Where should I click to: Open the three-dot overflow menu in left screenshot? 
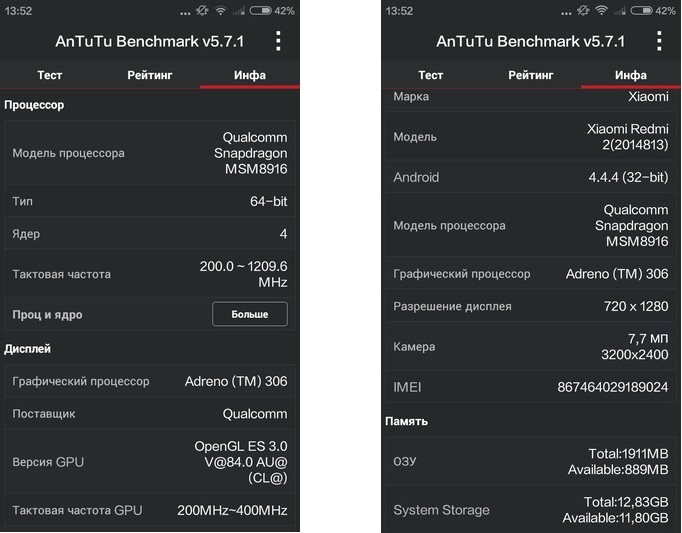click(x=278, y=41)
